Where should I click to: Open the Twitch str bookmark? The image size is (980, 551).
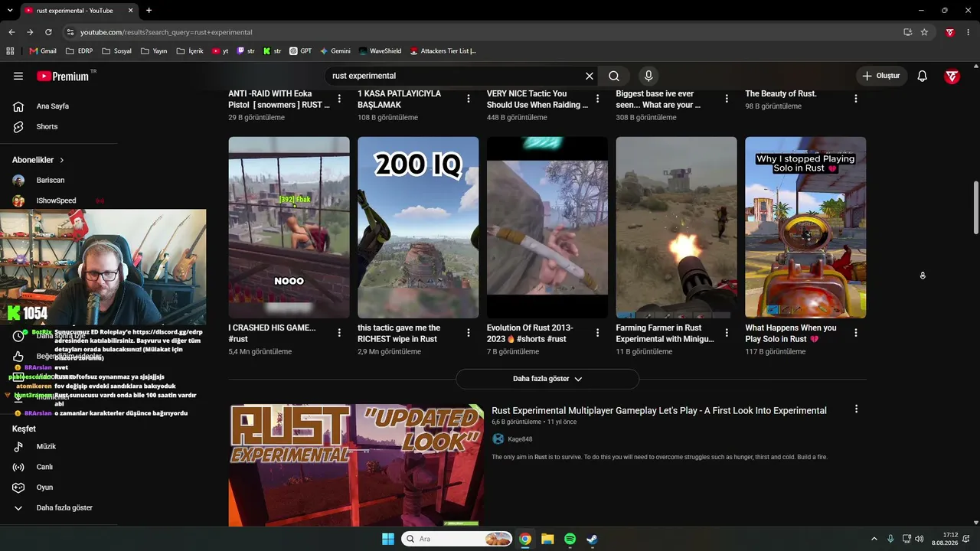[x=246, y=51]
